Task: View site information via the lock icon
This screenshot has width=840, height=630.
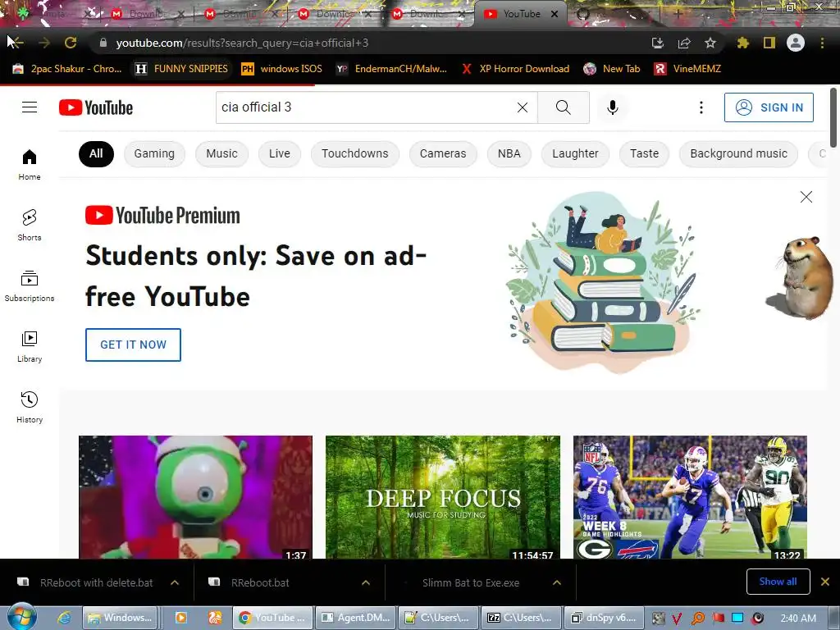Action: pyautogui.click(x=103, y=43)
